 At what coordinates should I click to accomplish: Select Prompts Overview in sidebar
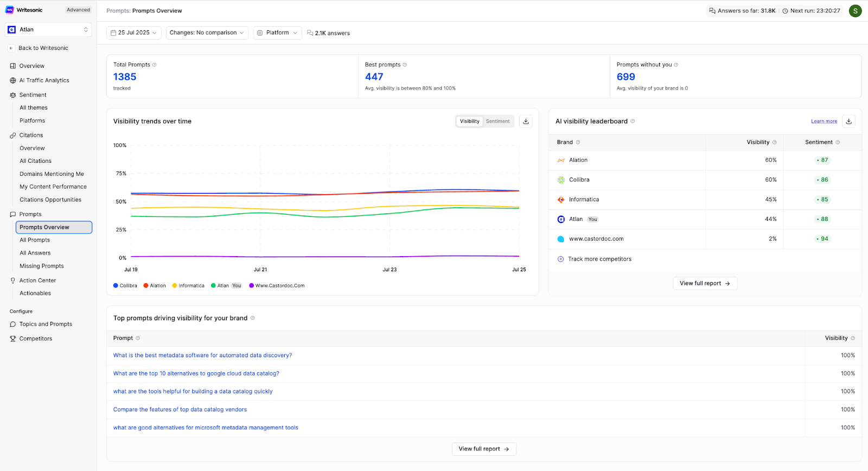pyautogui.click(x=54, y=227)
